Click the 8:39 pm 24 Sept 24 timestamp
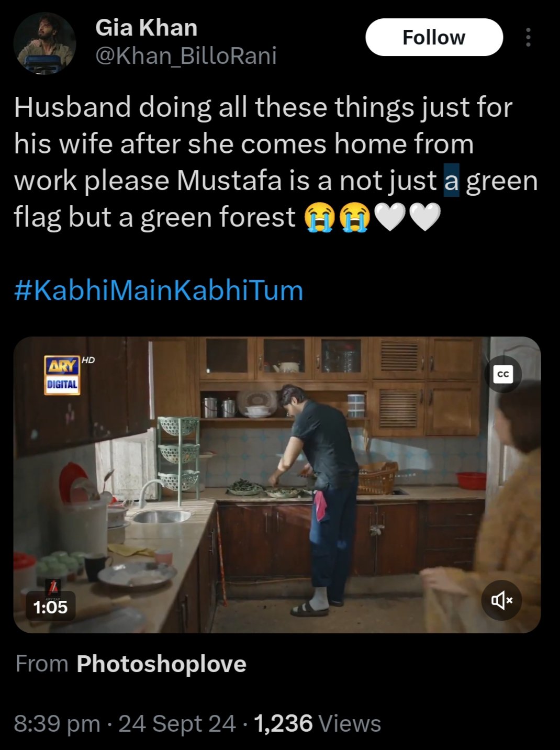This screenshot has height=750, width=560. click(125, 723)
